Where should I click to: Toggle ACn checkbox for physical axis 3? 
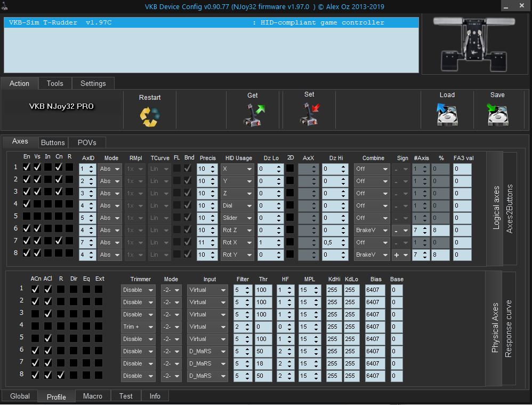[x=35, y=313]
